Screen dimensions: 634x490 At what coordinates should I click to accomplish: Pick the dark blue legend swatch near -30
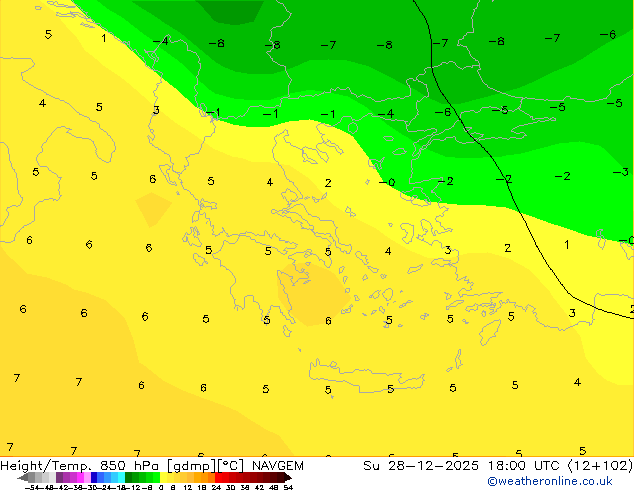pos(94,477)
